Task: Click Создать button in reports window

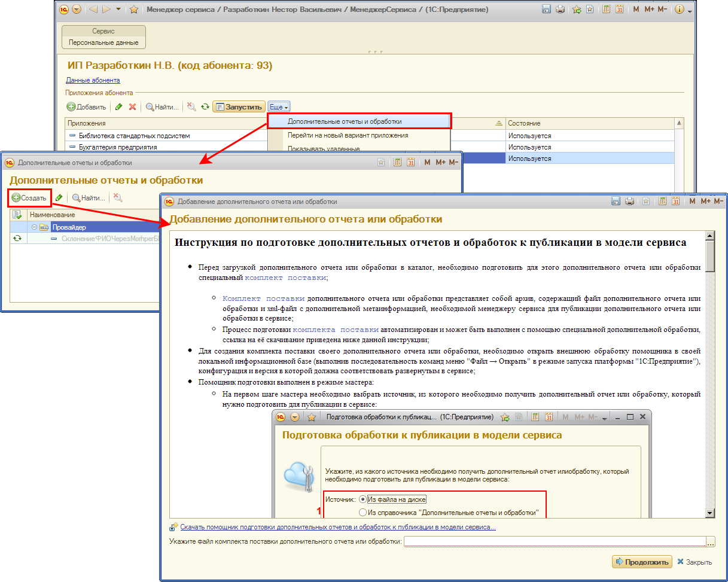Action: tap(29, 198)
